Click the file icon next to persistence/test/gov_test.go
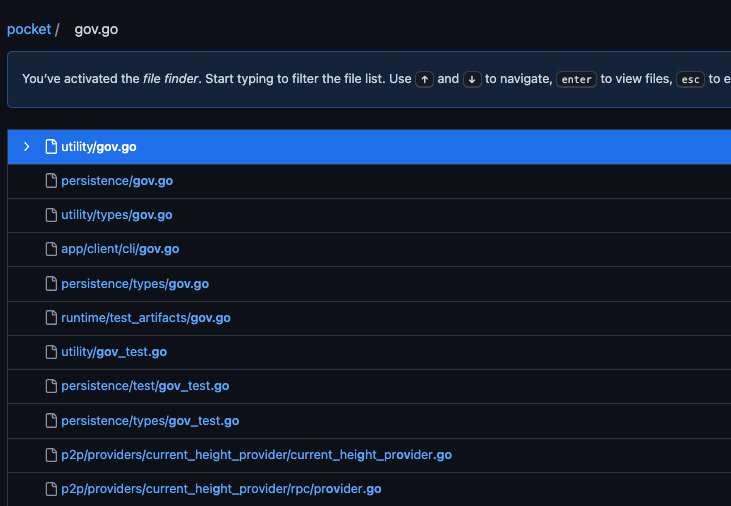731x506 pixels. (51, 386)
